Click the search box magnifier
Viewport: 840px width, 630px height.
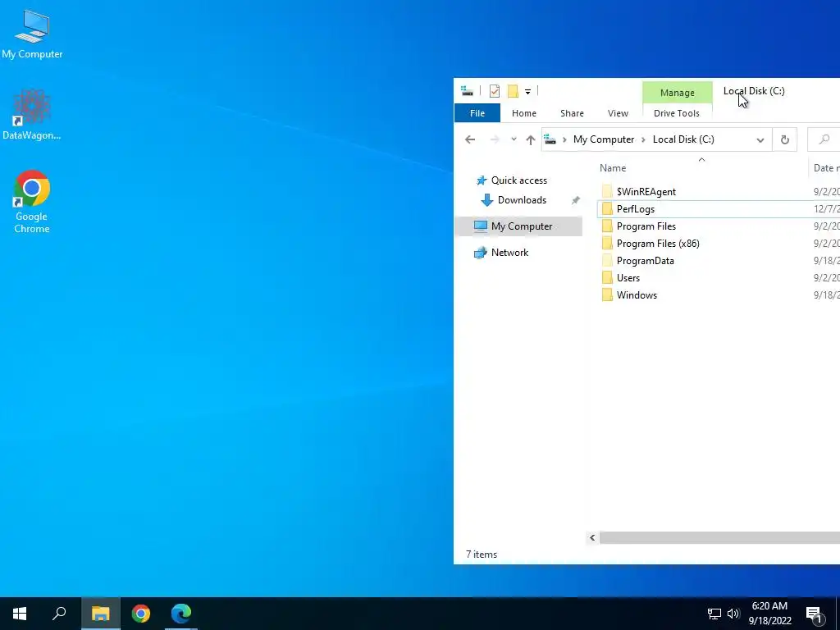[824, 139]
